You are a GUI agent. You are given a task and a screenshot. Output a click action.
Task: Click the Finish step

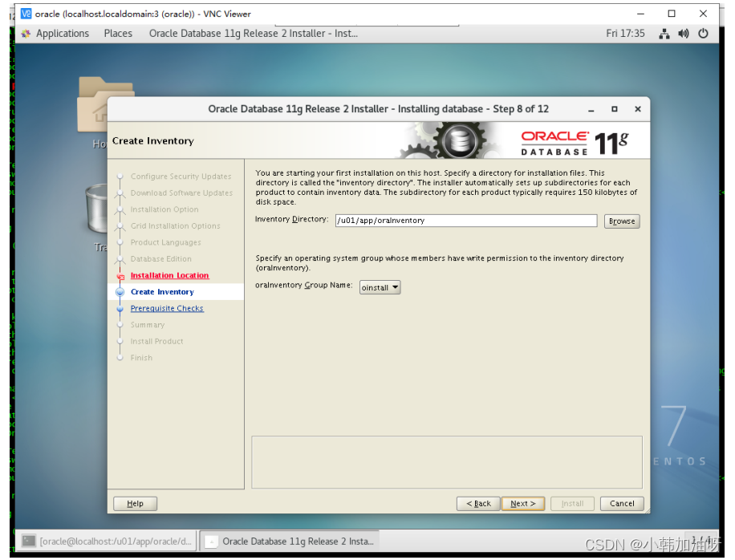[x=141, y=358]
